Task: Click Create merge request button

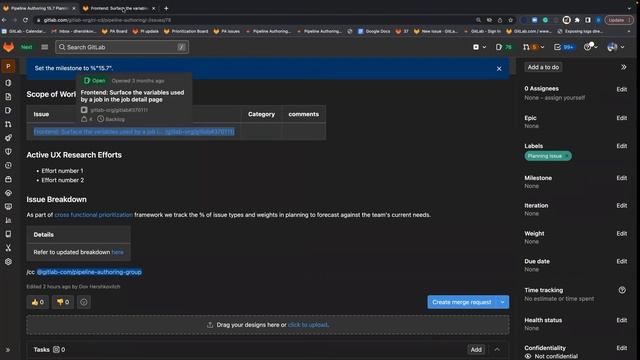Action: [x=462, y=302]
